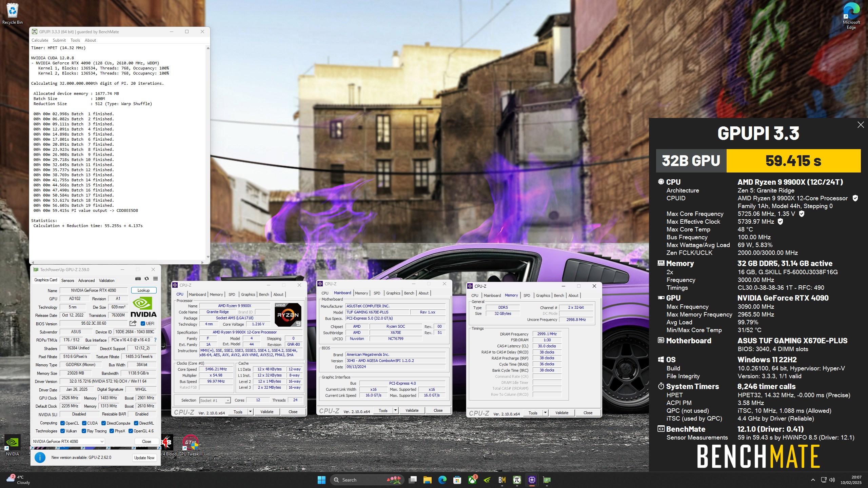Expand Tools arrow in the Memory CPU-Z window

[x=545, y=413]
